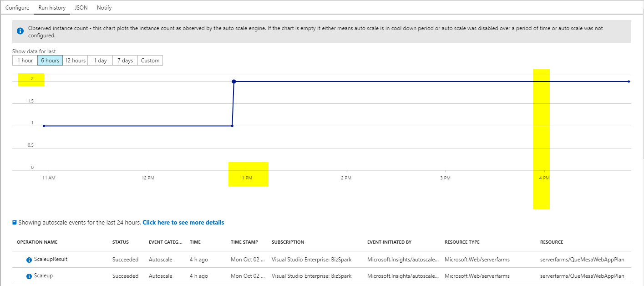This screenshot has height=286, width=644.
Task: Open the Custom time range option
Action: point(150,60)
